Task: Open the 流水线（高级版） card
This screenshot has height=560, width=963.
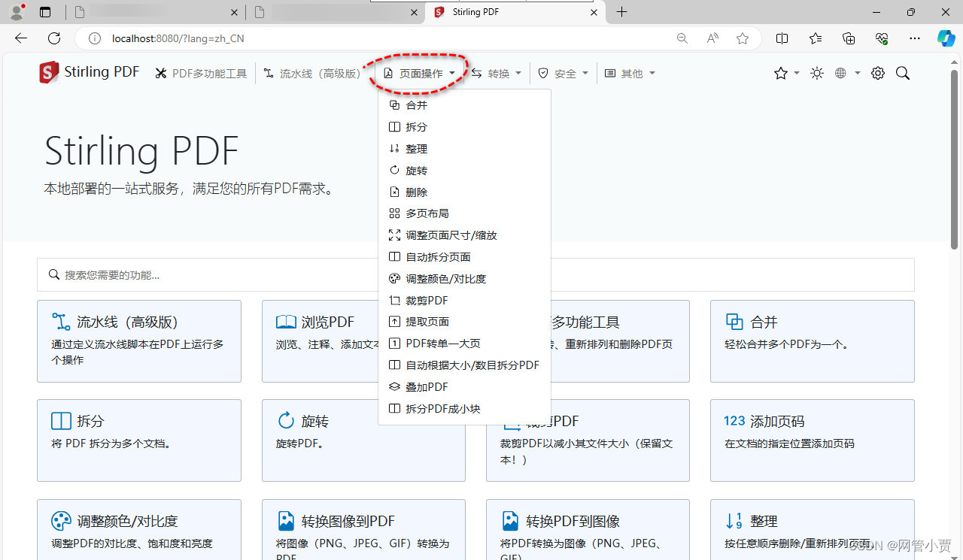Action: [139, 341]
